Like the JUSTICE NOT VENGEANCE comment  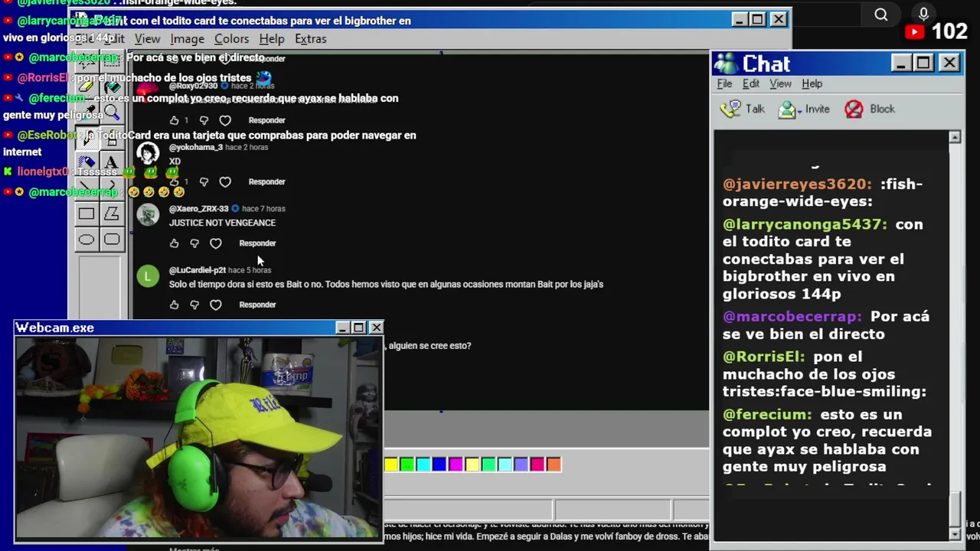(174, 243)
